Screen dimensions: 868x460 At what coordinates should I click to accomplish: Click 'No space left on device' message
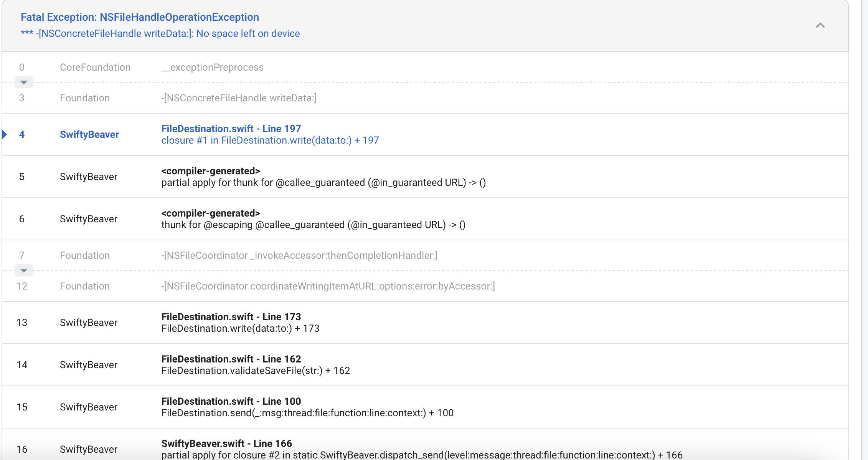248,34
